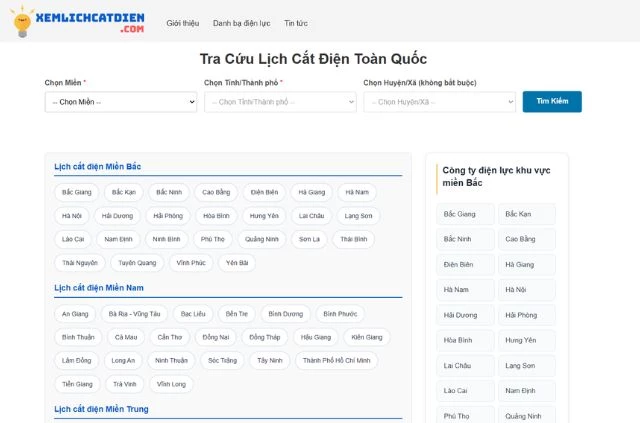The image size is (640, 423).
Task: Select Thành Phố Hồ Chí Minh tag
Action: coord(336,360)
